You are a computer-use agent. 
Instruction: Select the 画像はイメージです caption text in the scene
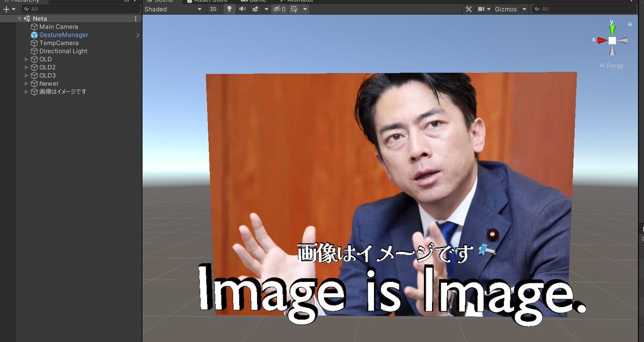click(385, 253)
